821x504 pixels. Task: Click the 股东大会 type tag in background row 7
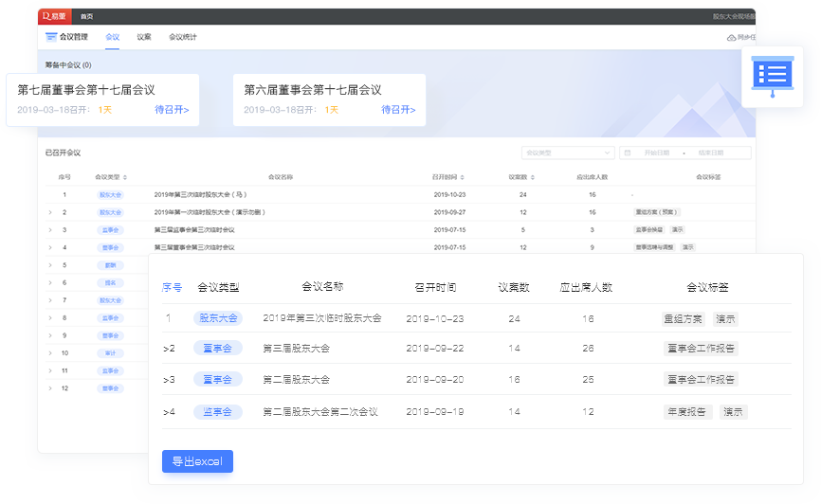pyautogui.click(x=111, y=300)
